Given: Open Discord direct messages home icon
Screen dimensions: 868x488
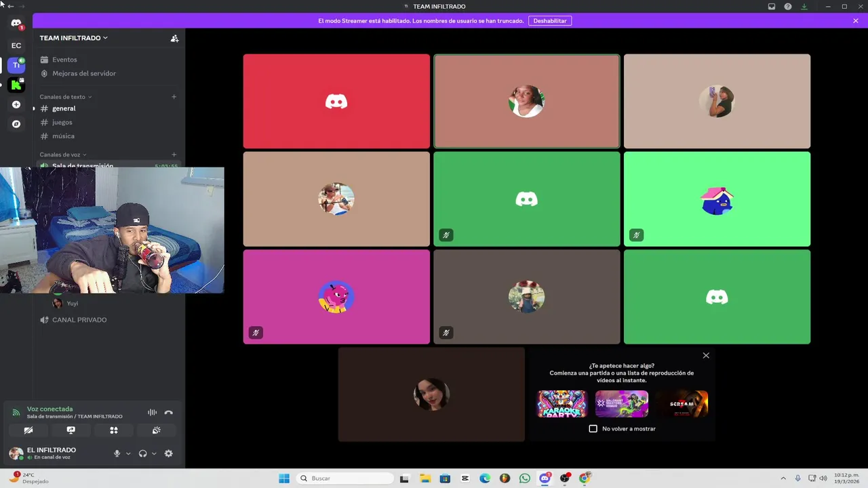Looking at the screenshot, I should [16, 23].
